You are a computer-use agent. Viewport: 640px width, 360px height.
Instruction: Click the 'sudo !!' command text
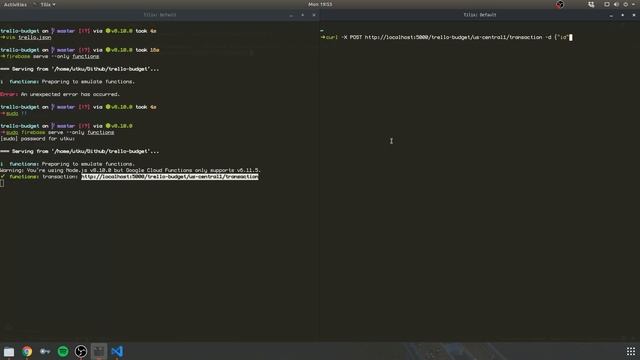(16, 113)
